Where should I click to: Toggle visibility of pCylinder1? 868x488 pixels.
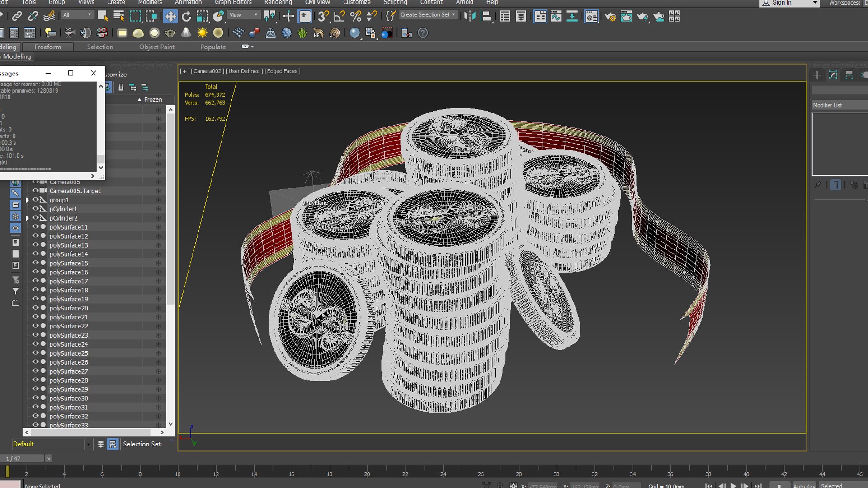click(x=35, y=209)
